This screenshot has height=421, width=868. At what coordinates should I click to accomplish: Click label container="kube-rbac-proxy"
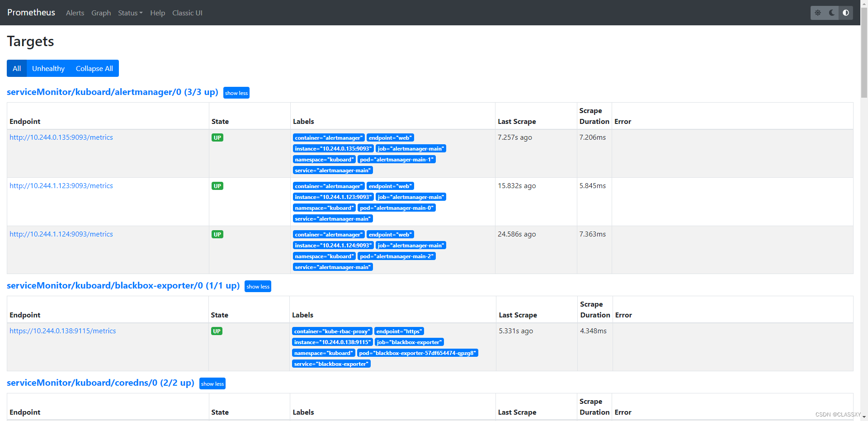[x=332, y=331]
